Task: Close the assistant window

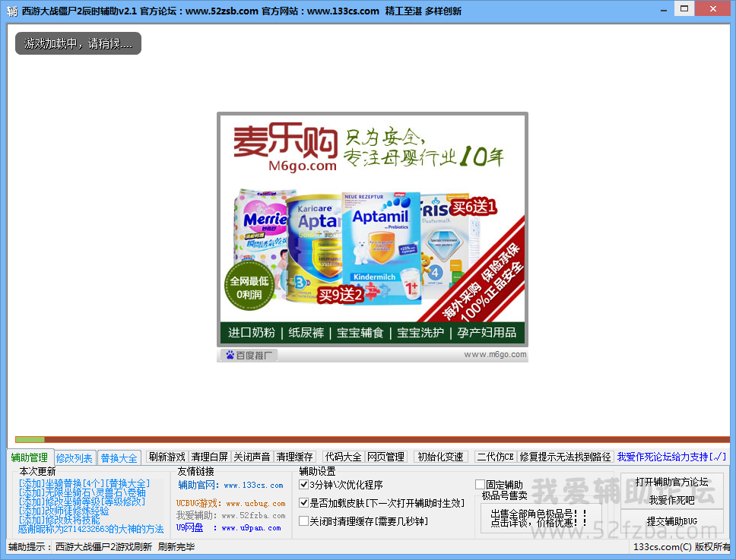Action: pyautogui.click(x=712, y=8)
